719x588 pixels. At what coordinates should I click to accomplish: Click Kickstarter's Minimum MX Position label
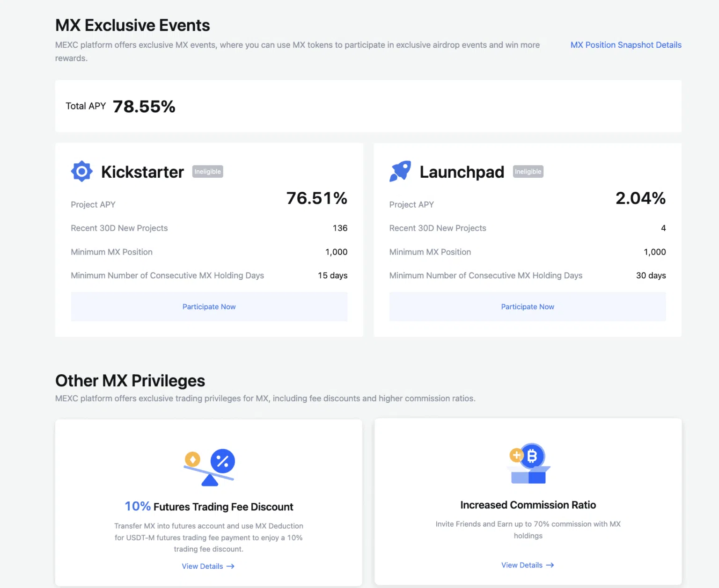pos(112,252)
